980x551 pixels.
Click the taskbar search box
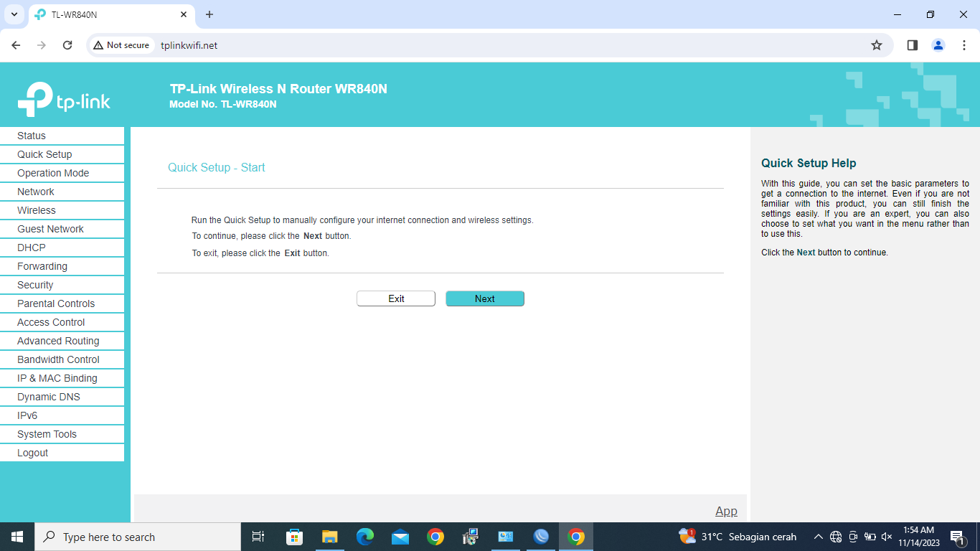tap(138, 537)
